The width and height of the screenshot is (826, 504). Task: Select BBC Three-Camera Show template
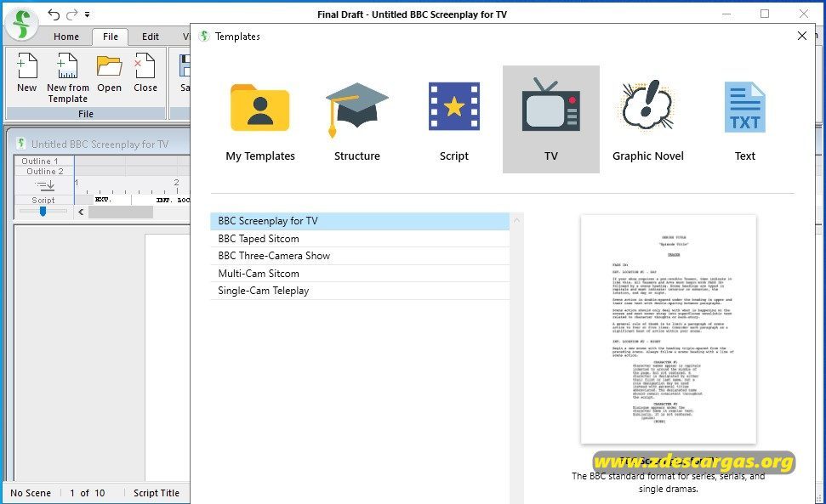pyautogui.click(x=360, y=256)
